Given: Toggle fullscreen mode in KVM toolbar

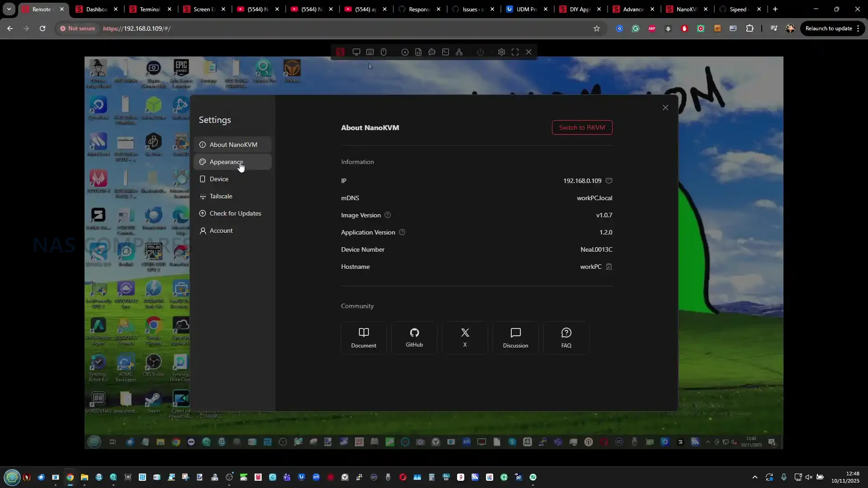Looking at the screenshot, I should [515, 52].
